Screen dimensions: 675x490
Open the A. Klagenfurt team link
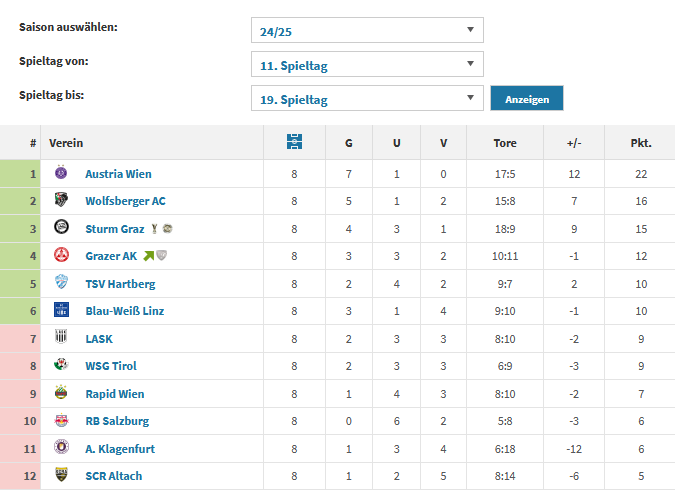point(120,448)
